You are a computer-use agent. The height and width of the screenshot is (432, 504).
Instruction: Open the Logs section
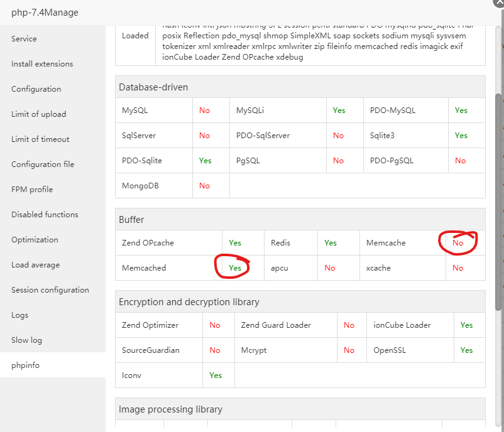[x=20, y=315]
